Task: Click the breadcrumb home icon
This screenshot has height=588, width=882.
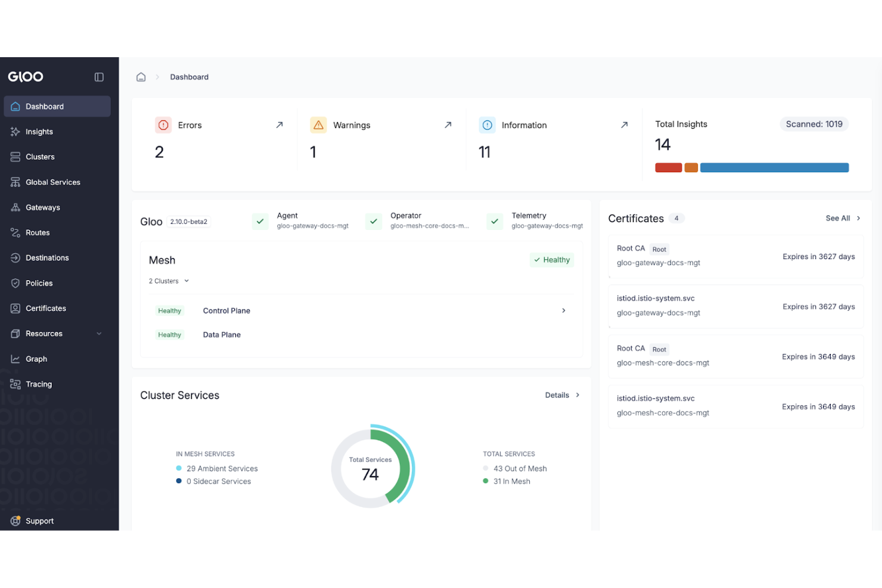Action: tap(141, 76)
